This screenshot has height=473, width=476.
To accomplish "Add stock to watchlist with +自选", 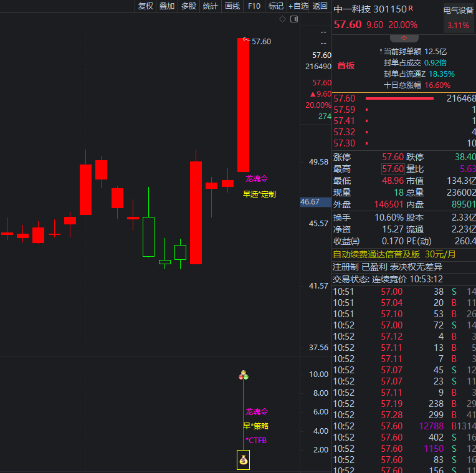I will 298,6.
